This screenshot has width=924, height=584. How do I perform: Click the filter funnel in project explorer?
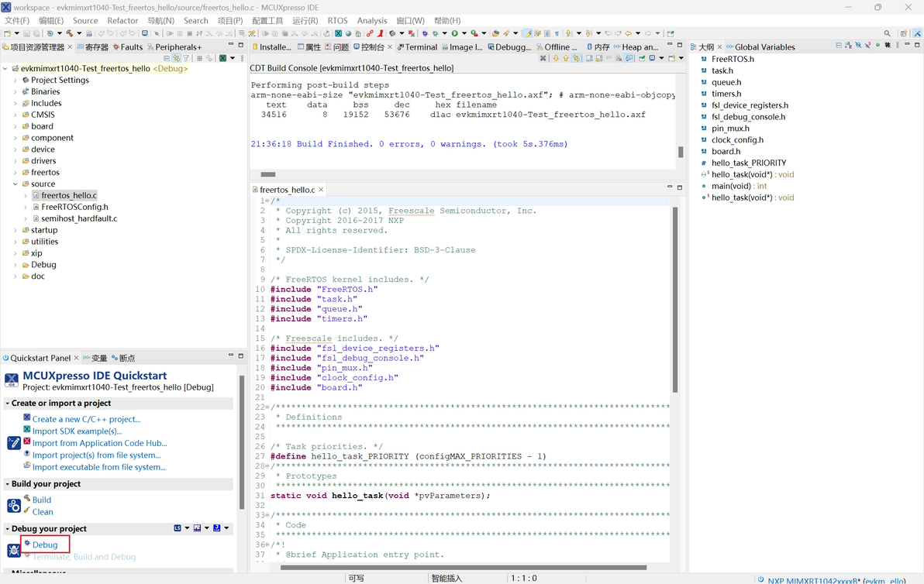tap(186, 58)
